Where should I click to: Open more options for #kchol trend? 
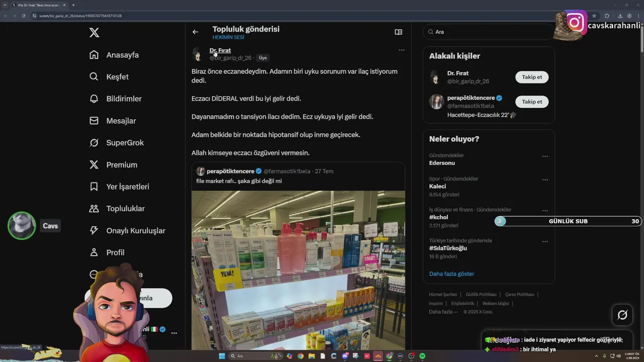(x=545, y=211)
